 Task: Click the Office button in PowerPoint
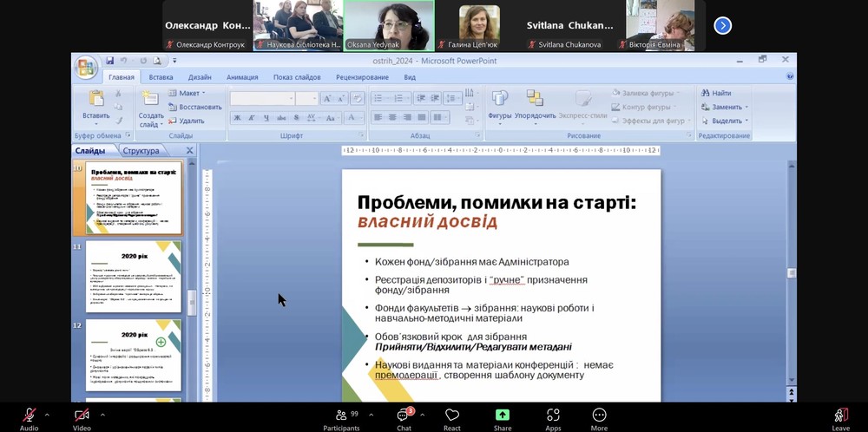point(86,67)
